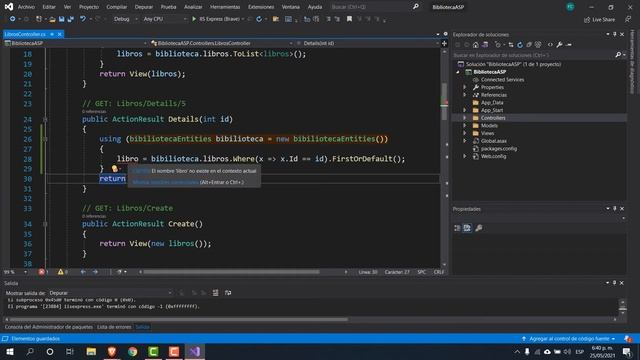640x360 pixels.
Task: Open the Mostrar salida de Depurar dropdown
Action: (110, 293)
